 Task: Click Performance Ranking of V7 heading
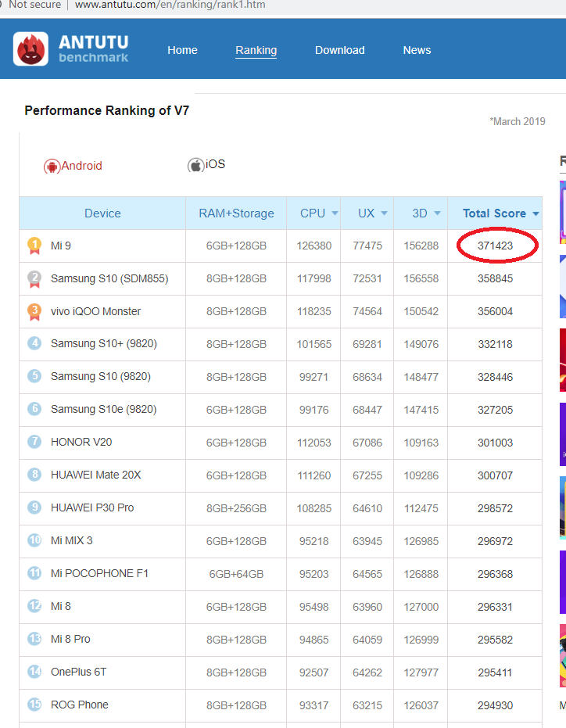click(107, 110)
